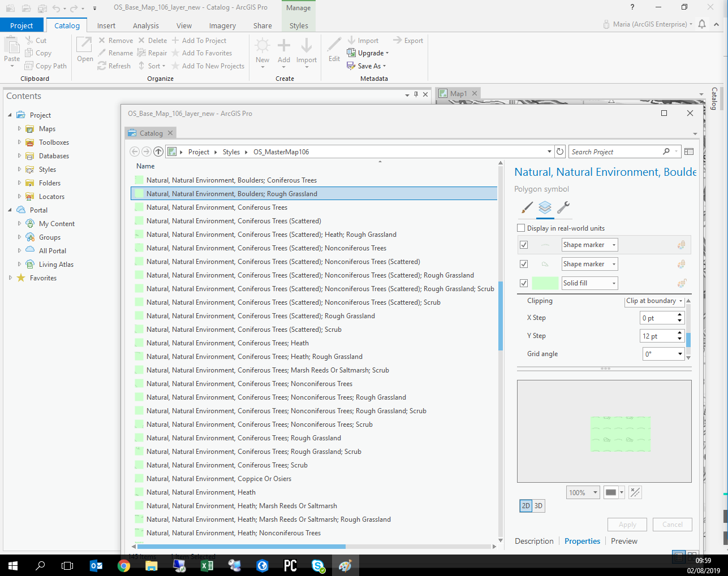Click the Edit metadata pencil icon
Viewport: 728px width, 576px height.
334,45
